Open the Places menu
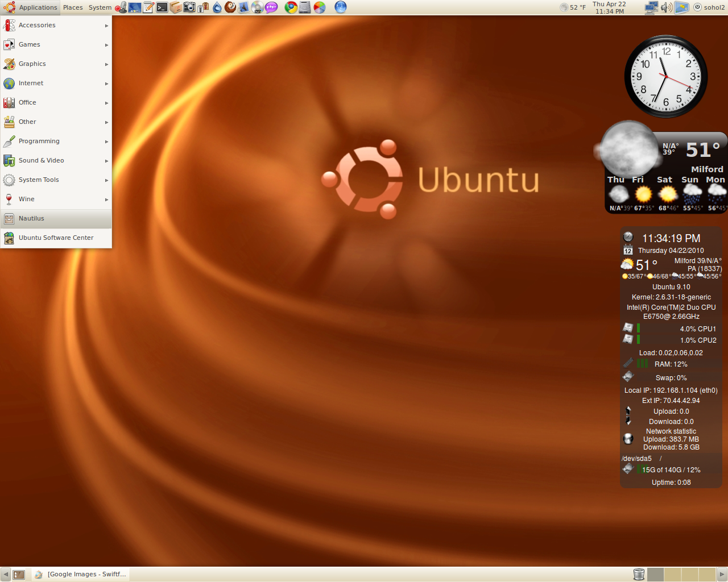Screen dimensions: 728x582 pos(73,7)
